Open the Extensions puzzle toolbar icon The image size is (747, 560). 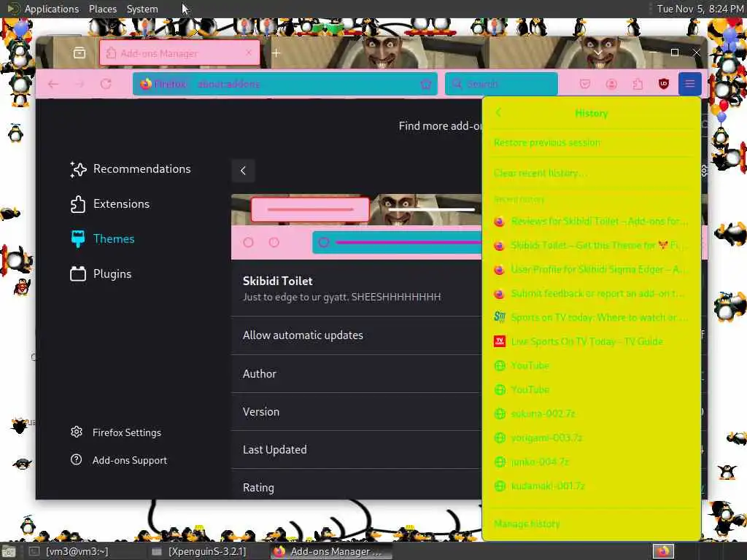[x=638, y=84]
